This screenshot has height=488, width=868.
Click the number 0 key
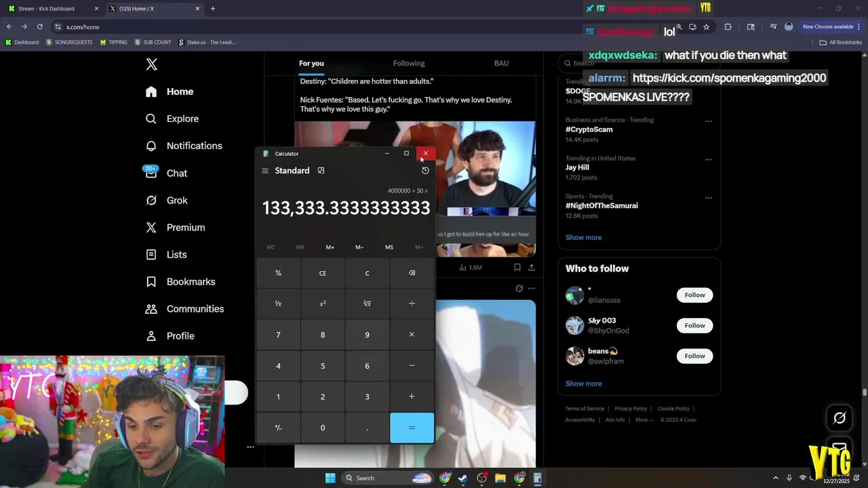pos(323,428)
